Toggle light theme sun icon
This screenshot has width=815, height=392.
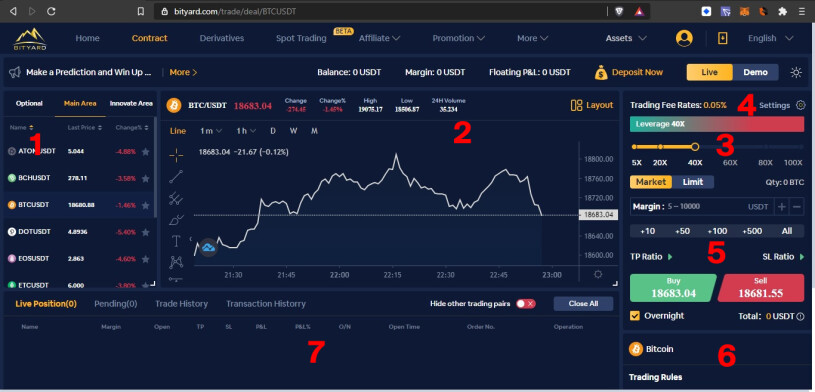(796, 72)
